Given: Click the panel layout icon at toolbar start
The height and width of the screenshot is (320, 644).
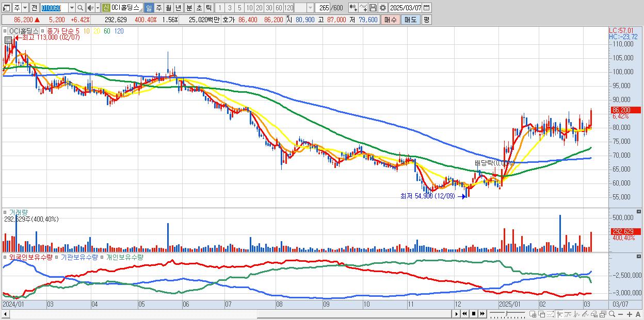Looking at the screenshot, I should click(x=6, y=8).
